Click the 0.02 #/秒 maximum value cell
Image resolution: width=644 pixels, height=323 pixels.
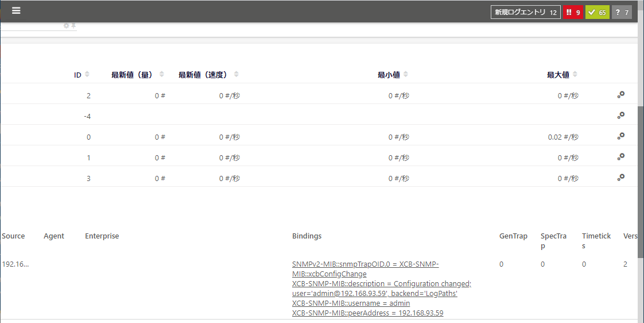pos(563,137)
